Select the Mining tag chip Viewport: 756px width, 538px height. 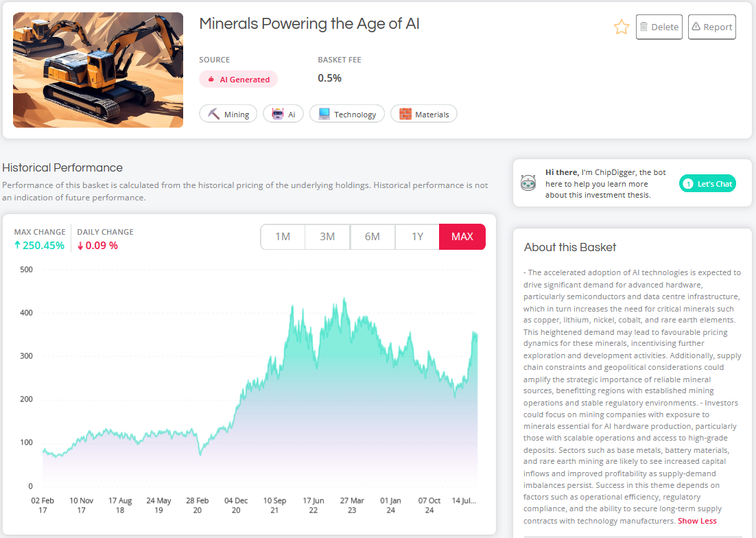click(228, 114)
